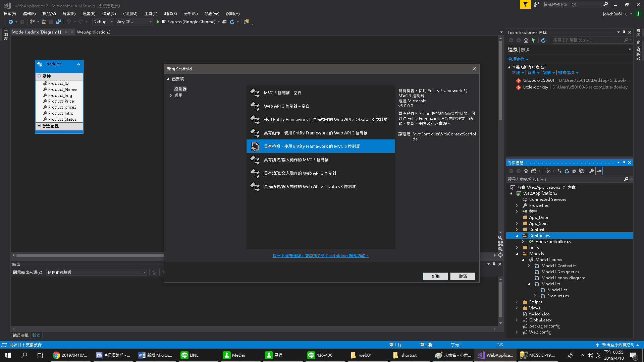
Task: Collapse the 已安裝 node in Scaffold dialog
Action: [168, 79]
